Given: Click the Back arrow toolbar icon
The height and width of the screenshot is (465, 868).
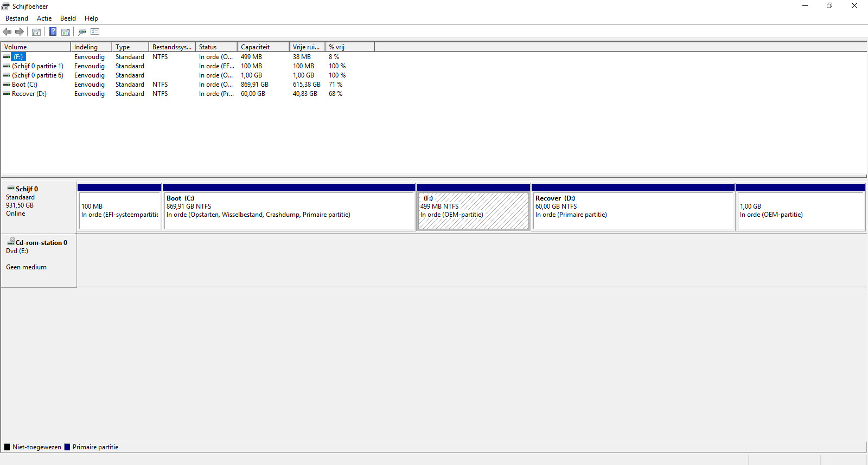Looking at the screenshot, I should (7, 32).
